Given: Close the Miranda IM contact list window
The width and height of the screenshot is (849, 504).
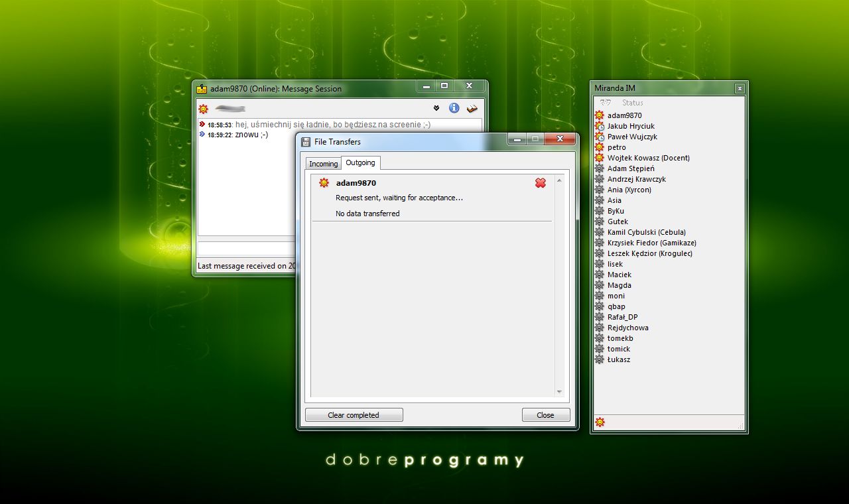Looking at the screenshot, I should tap(740, 88).
